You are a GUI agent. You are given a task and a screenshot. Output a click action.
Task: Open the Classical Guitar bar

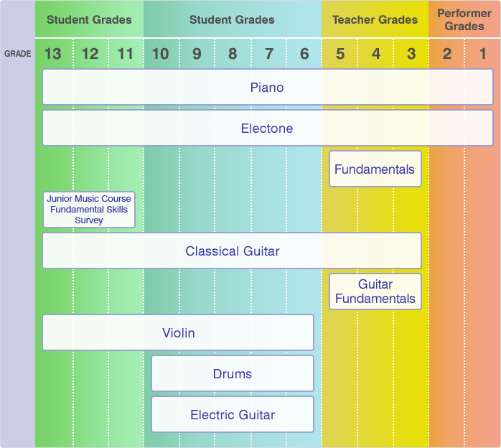tap(232, 251)
